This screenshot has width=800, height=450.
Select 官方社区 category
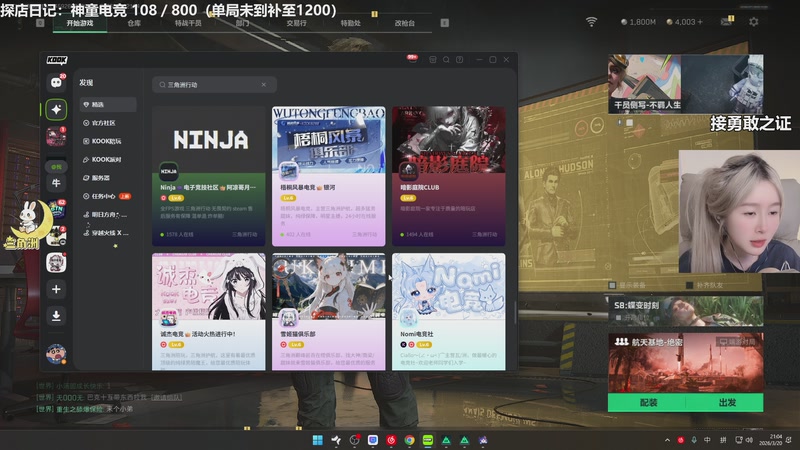pyautogui.click(x=108, y=123)
